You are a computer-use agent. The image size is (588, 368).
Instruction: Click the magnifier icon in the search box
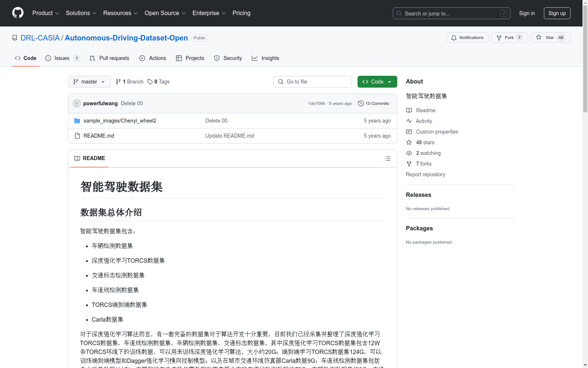[x=399, y=13]
